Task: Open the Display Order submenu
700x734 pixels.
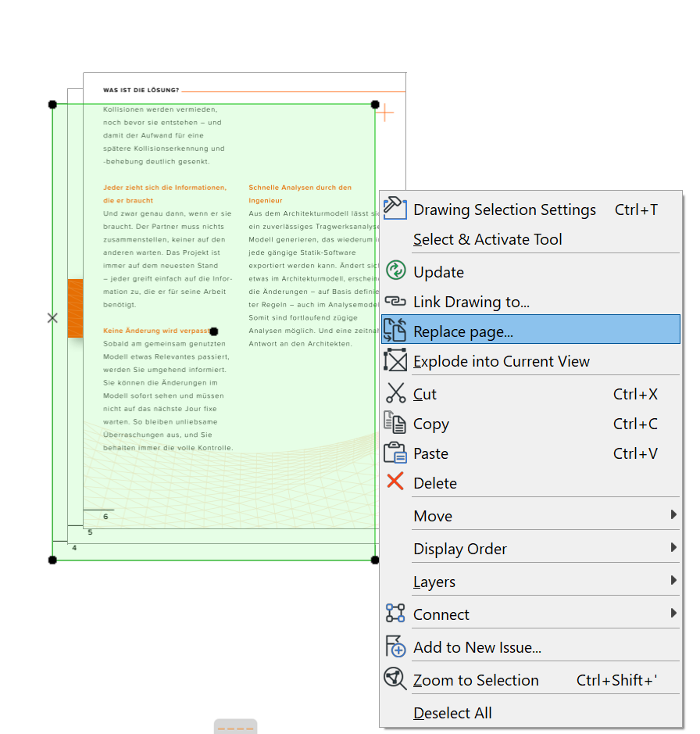Action: (530, 549)
